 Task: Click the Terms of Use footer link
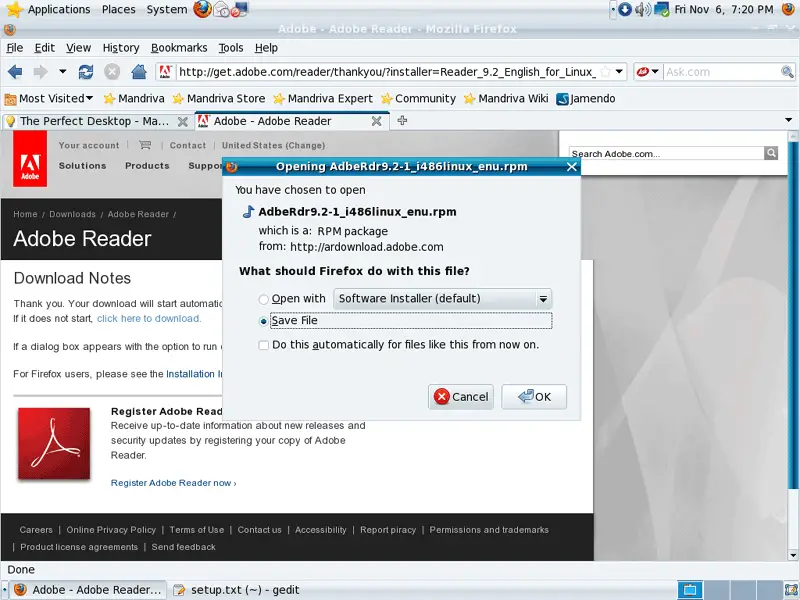(x=196, y=530)
